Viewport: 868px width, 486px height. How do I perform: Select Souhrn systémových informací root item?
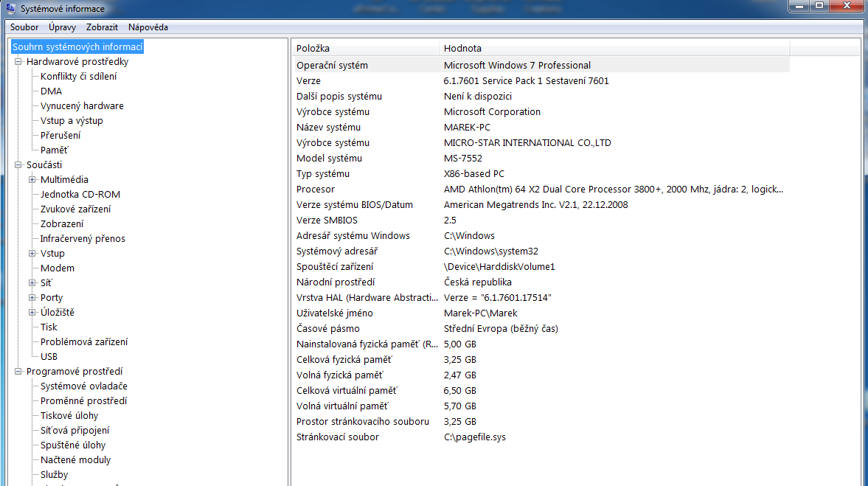pos(77,47)
